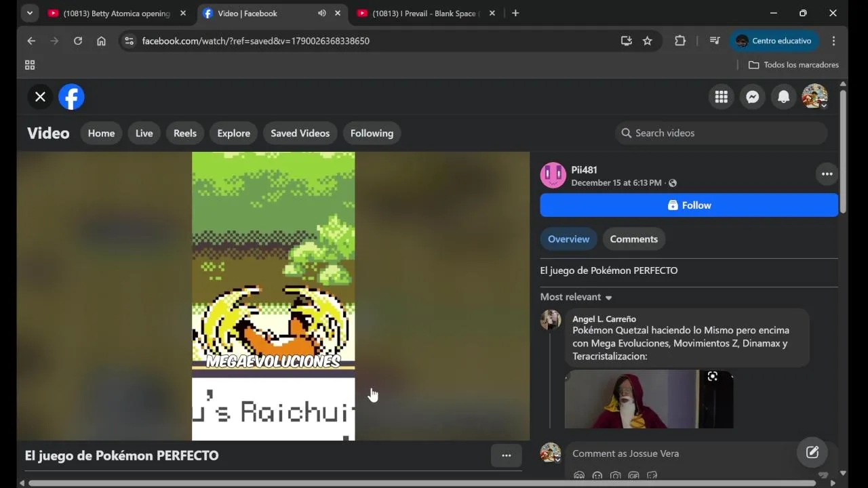868x488 pixels.
Task: Open the account profile picture menu
Action: (x=815, y=97)
